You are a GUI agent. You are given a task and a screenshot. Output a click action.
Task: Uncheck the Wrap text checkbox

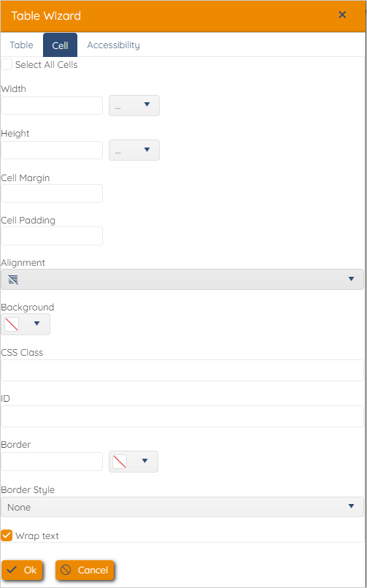(7, 535)
